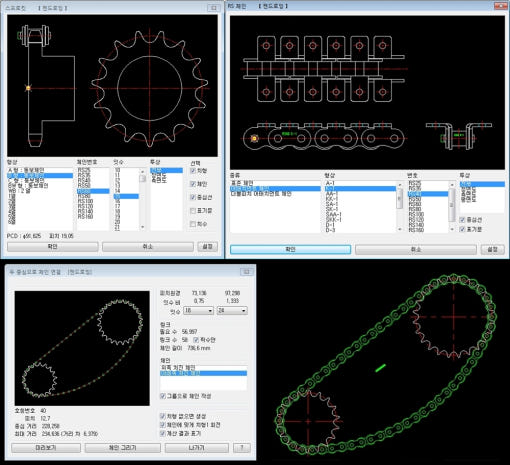Click the 확인 (OK) button in RS chain dialog

pos(290,249)
